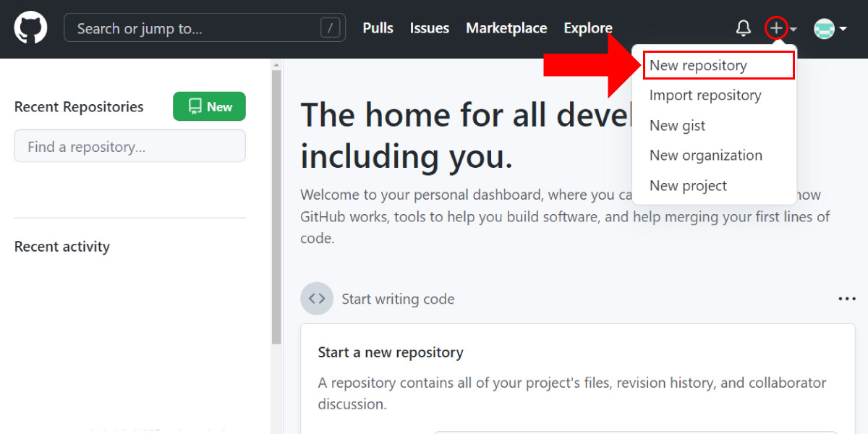This screenshot has width=868, height=434.
Task: Open the notifications bell
Action: click(744, 28)
